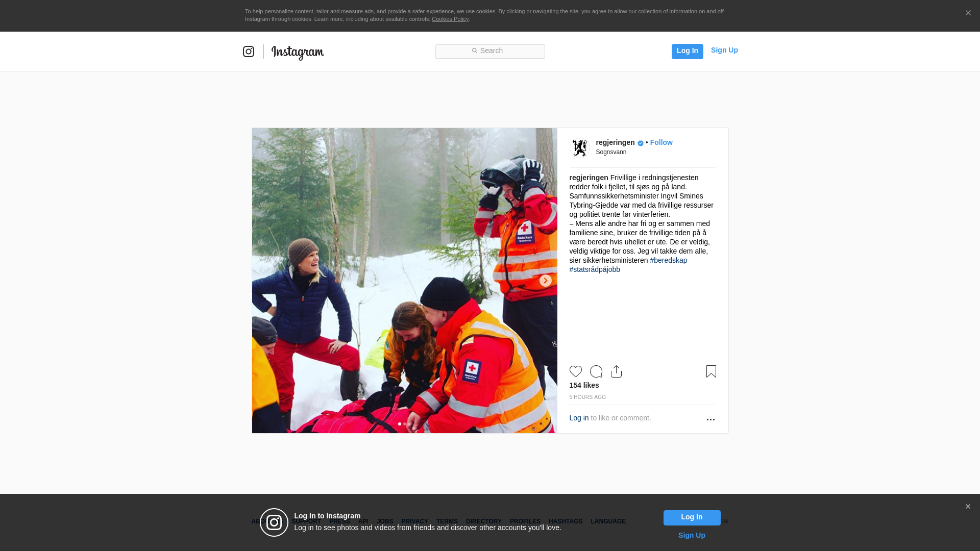Focus the Search input field

coord(490,52)
